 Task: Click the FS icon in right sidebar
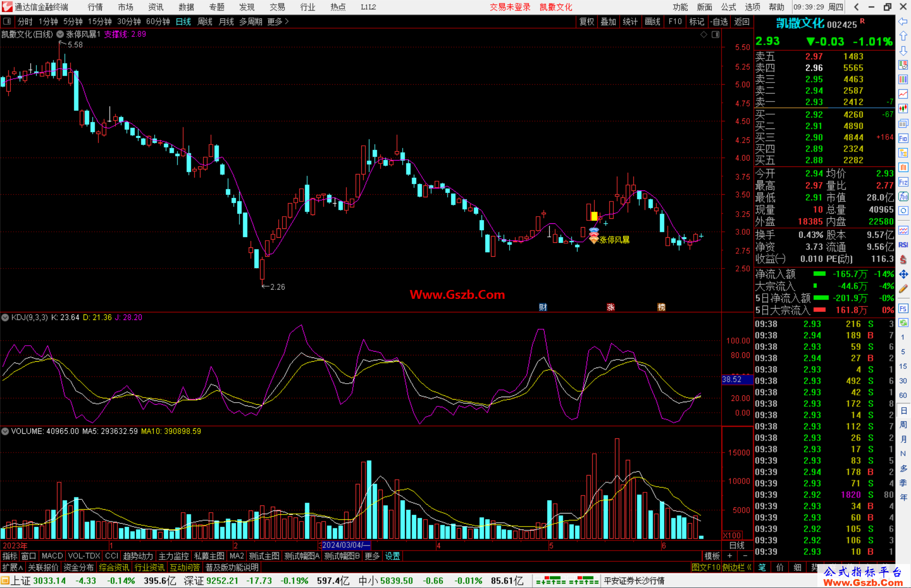(x=903, y=309)
